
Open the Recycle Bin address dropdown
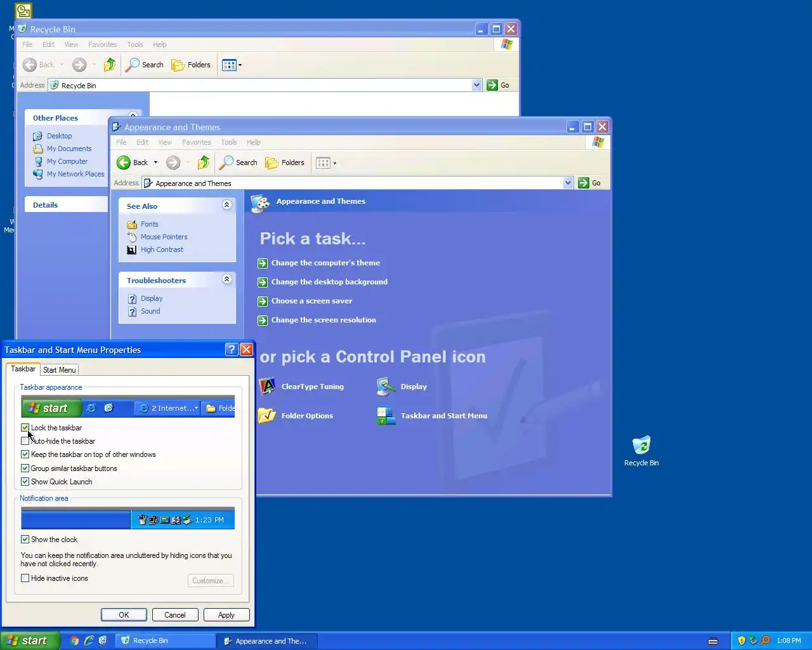[476, 85]
